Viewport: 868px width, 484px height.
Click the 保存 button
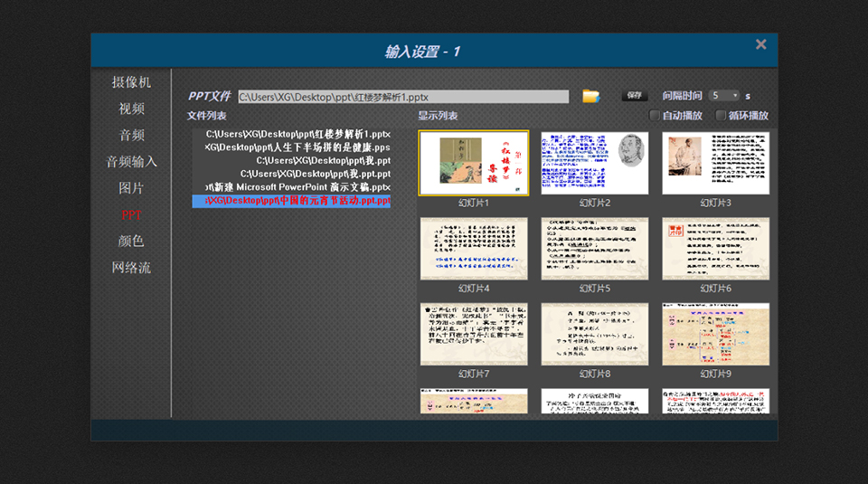pos(635,96)
